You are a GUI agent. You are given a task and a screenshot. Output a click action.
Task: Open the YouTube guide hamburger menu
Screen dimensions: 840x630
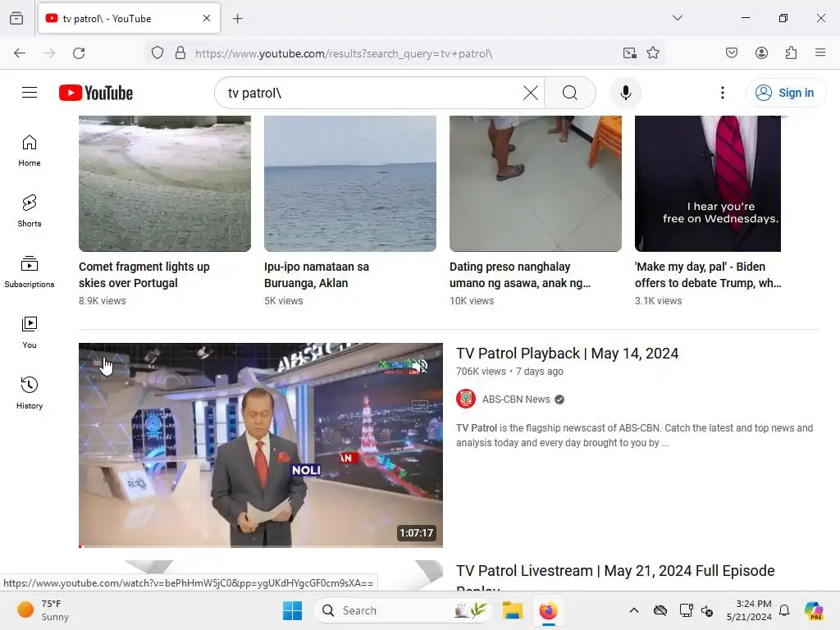click(x=30, y=93)
